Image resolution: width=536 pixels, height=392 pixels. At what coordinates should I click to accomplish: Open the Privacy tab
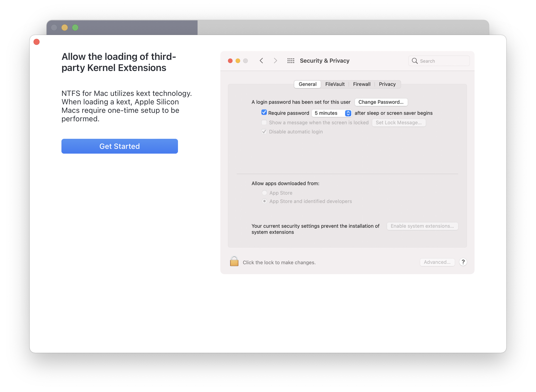387,84
